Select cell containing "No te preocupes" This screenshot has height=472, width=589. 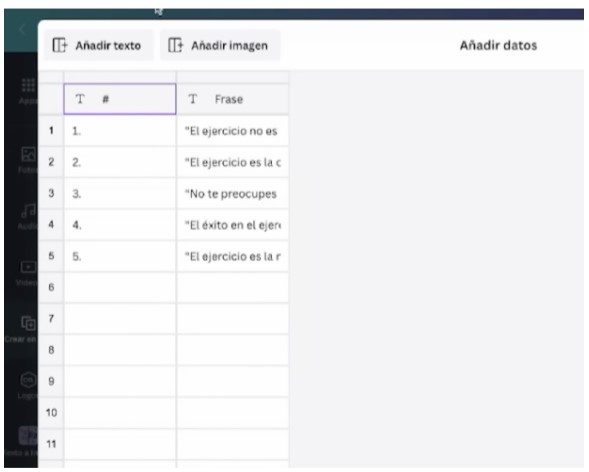[233, 194]
